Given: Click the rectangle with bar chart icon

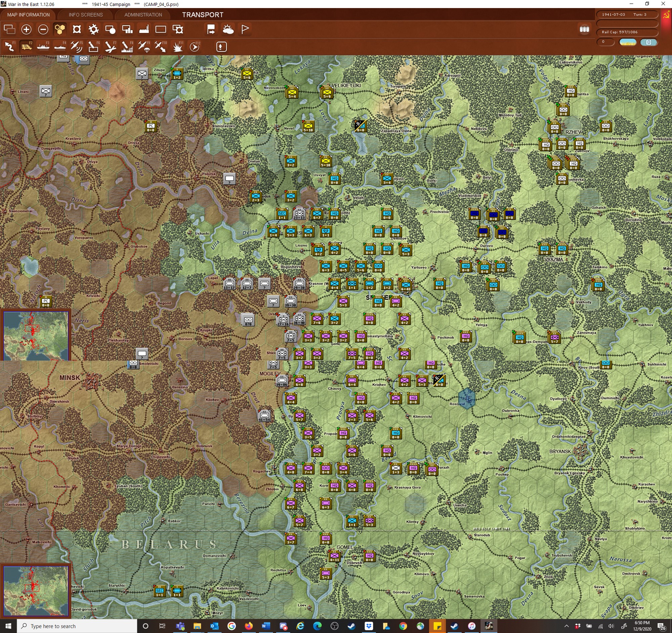Looking at the screenshot, I should (x=127, y=30).
